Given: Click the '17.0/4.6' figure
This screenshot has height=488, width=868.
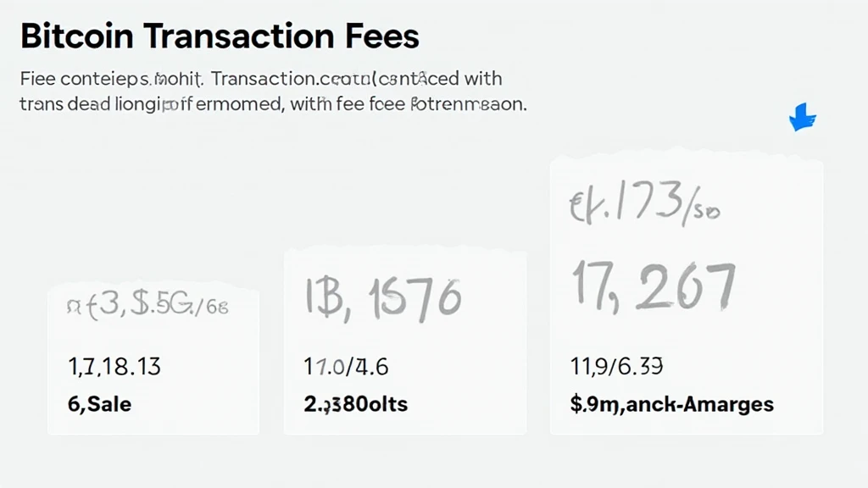Looking at the screenshot, I should [x=346, y=367].
